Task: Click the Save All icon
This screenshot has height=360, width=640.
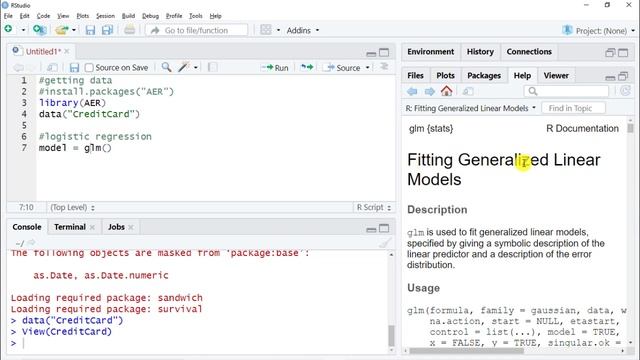Action: tap(107, 30)
